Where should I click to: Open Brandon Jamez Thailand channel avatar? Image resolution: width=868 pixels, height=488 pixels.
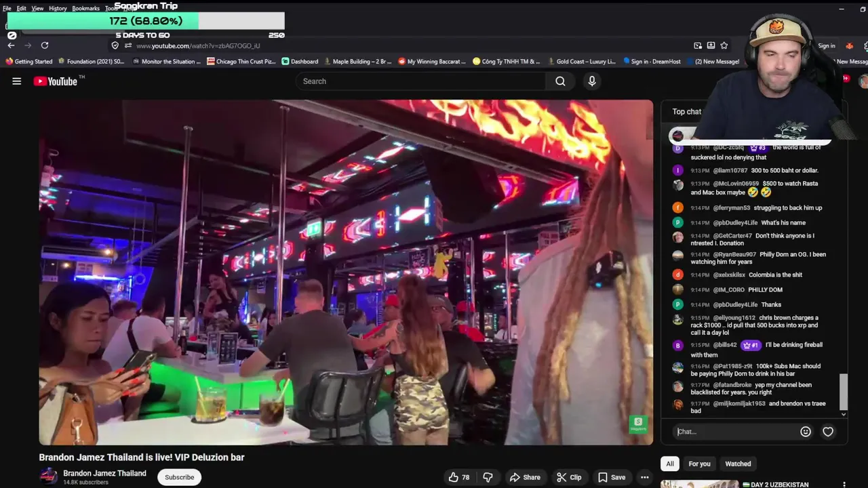click(x=48, y=476)
